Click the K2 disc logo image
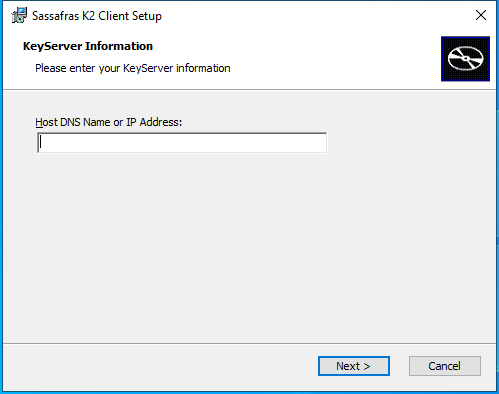This screenshot has width=499, height=394. click(x=465, y=59)
